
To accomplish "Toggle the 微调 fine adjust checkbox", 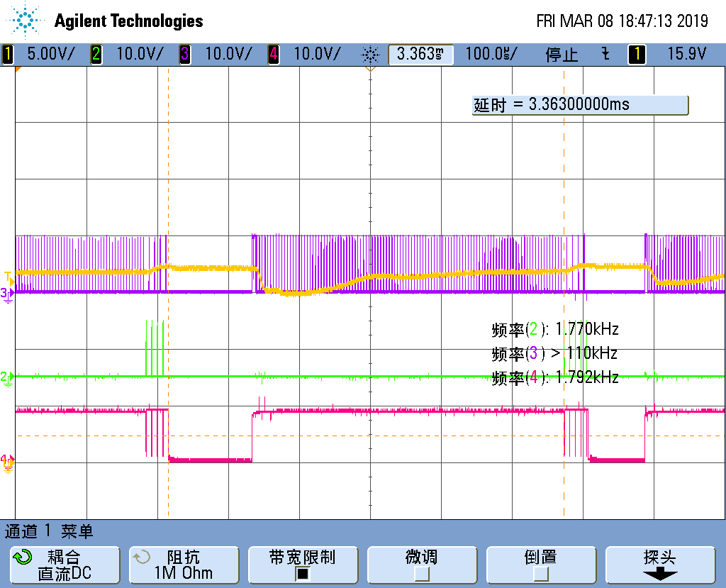I will pyautogui.click(x=421, y=574).
